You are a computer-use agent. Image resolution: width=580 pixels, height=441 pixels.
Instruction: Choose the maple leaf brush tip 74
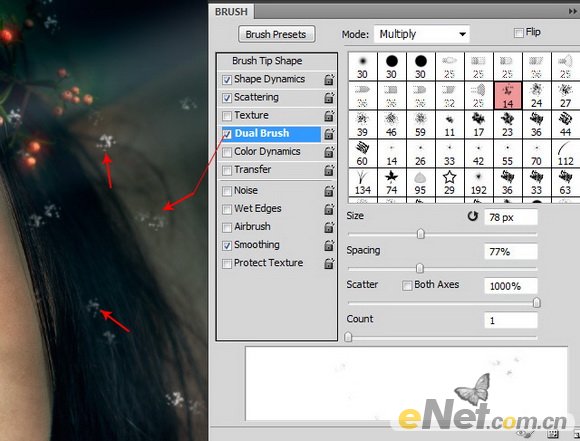pyautogui.click(x=391, y=183)
